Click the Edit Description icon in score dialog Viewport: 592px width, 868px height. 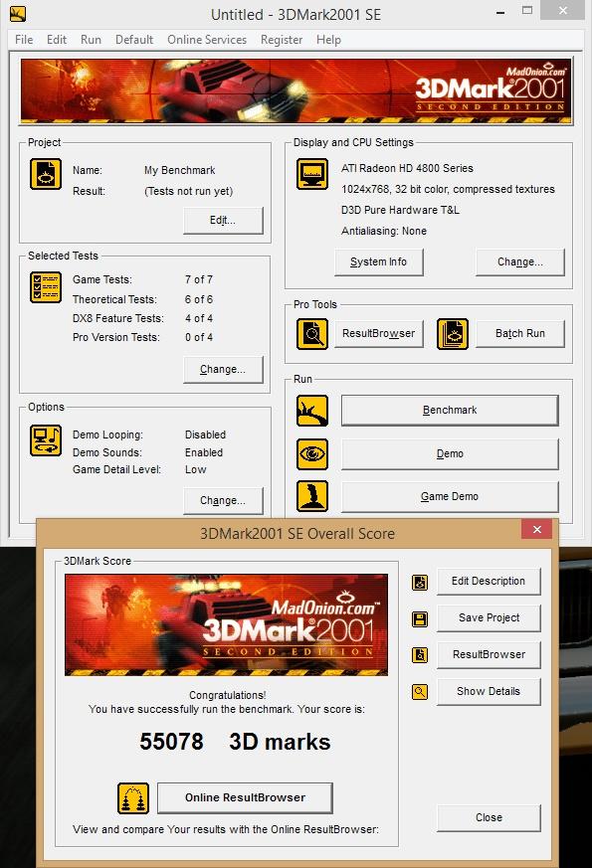(420, 583)
